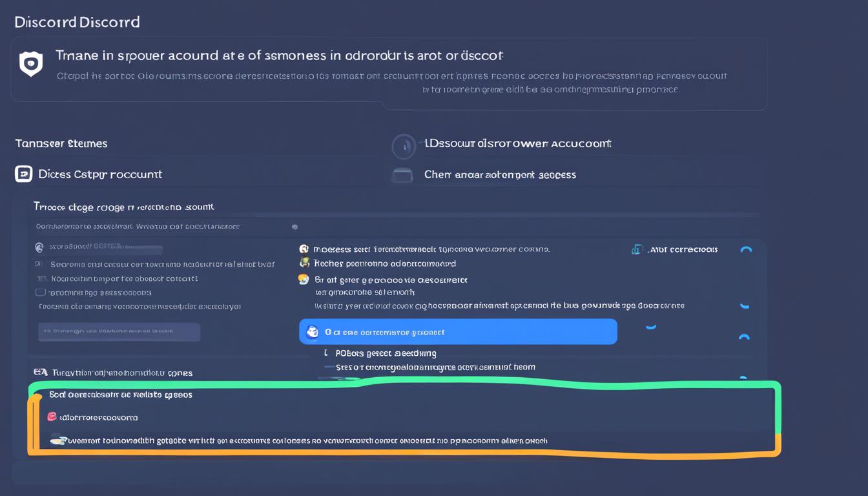Open the 'Tanoscer Stemes' section
The width and height of the screenshot is (868, 496).
pos(61,143)
